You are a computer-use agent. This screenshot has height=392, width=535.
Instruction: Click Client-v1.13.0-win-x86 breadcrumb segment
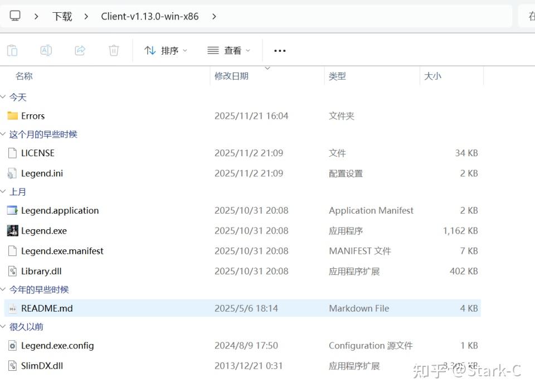pos(149,16)
